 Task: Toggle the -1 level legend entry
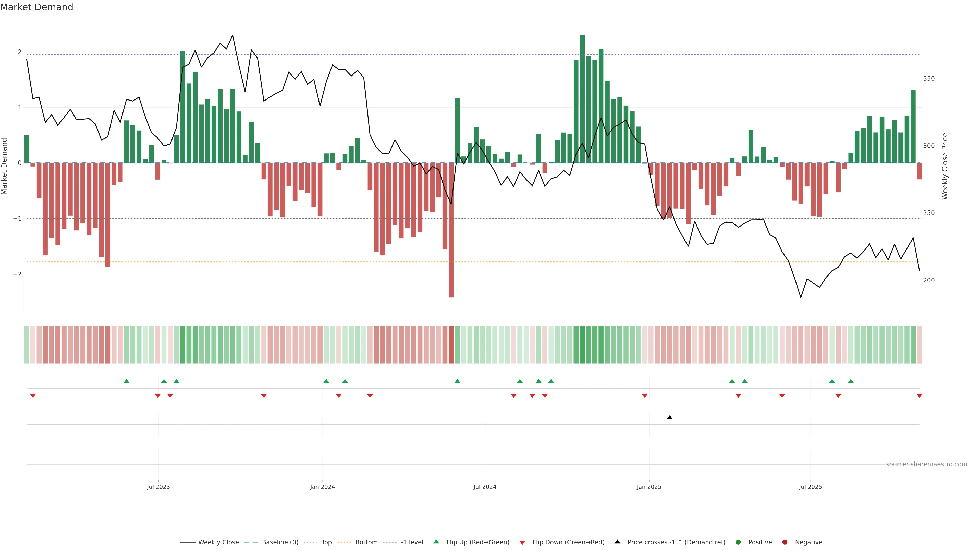point(412,542)
